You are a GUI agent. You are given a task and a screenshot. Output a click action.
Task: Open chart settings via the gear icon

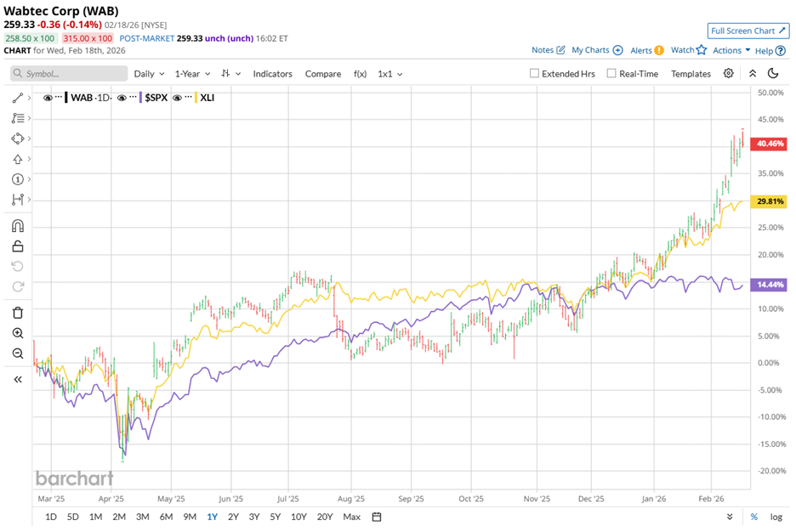pyautogui.click(x=729, y=74)
